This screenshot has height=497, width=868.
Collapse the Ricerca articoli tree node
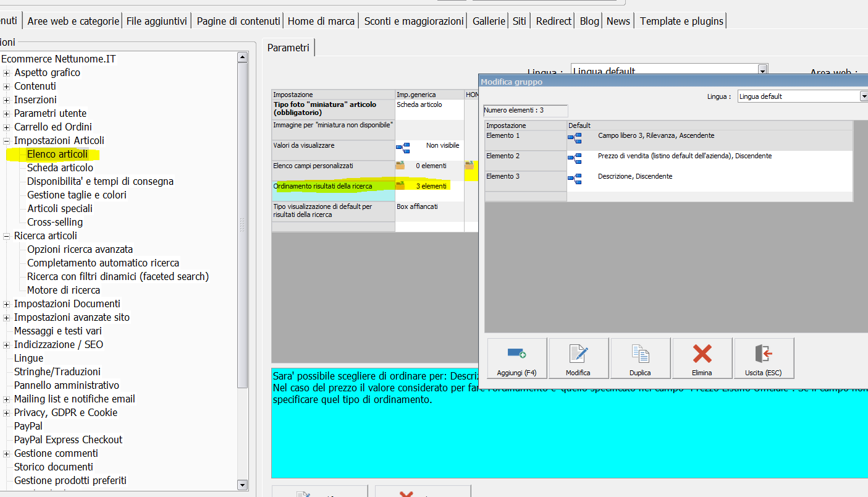7,236
